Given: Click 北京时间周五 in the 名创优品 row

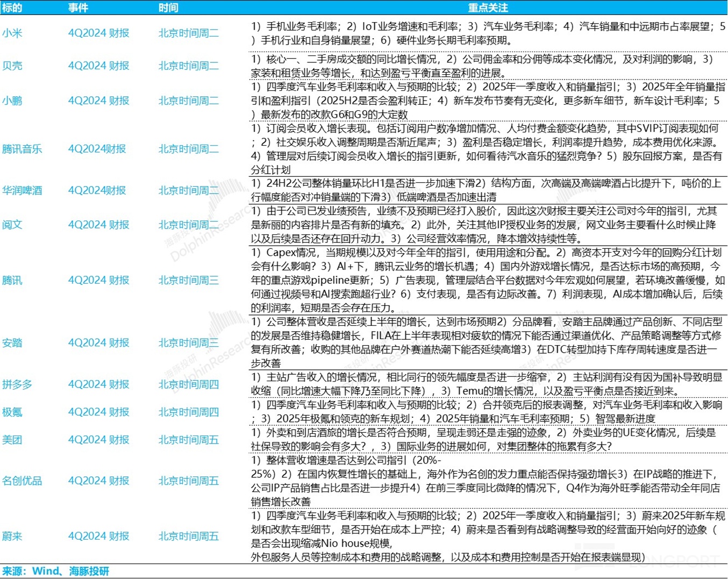Looking at the screenshot, I should (x=189, y=481).
